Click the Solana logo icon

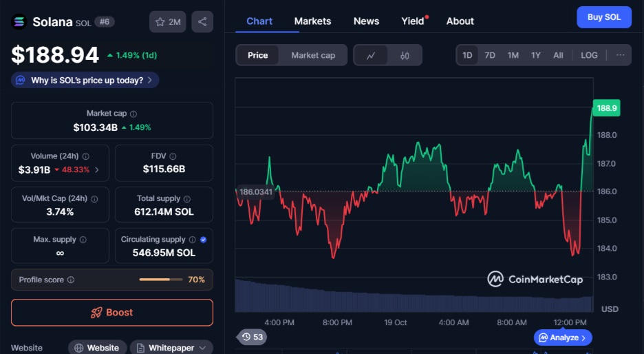(x=19, y=22)
